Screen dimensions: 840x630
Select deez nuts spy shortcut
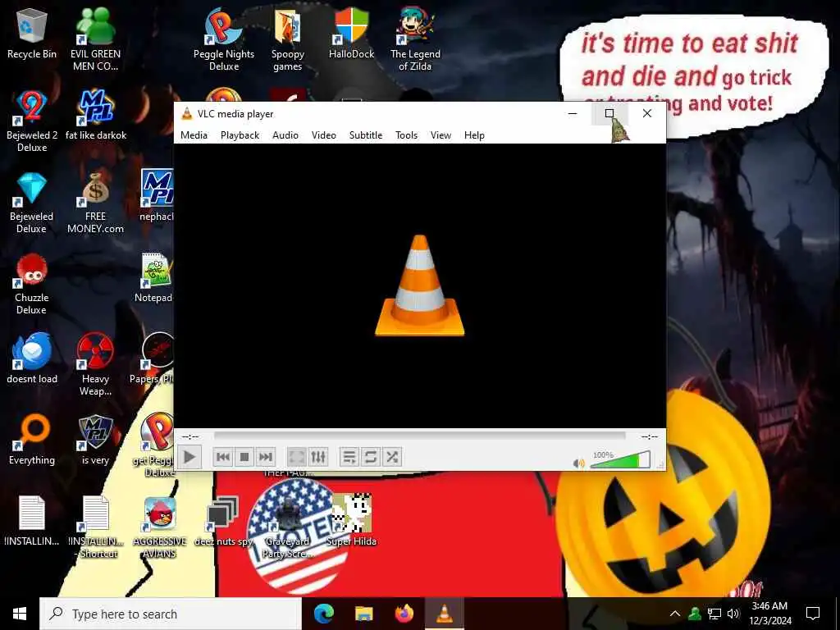pos(223,521)
